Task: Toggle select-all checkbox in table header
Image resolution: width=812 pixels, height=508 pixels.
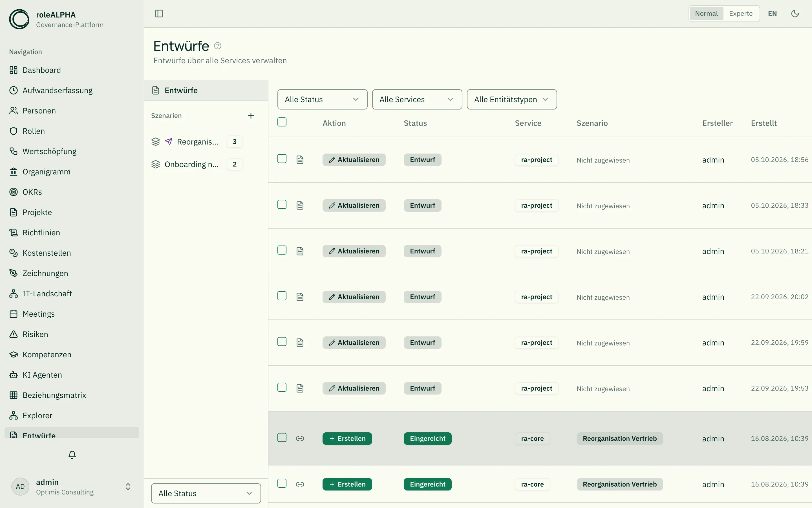Action: click(x=282, y=122)
